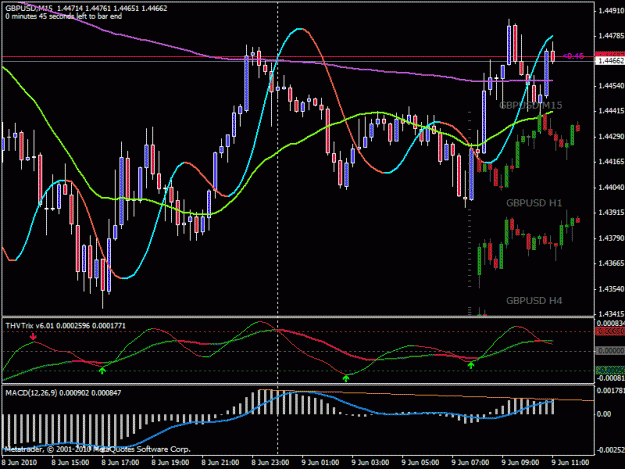This screenshot has height=469, width=625.
Task: Click the 1.43915 price axis value
Action: [x=611, y=213]
